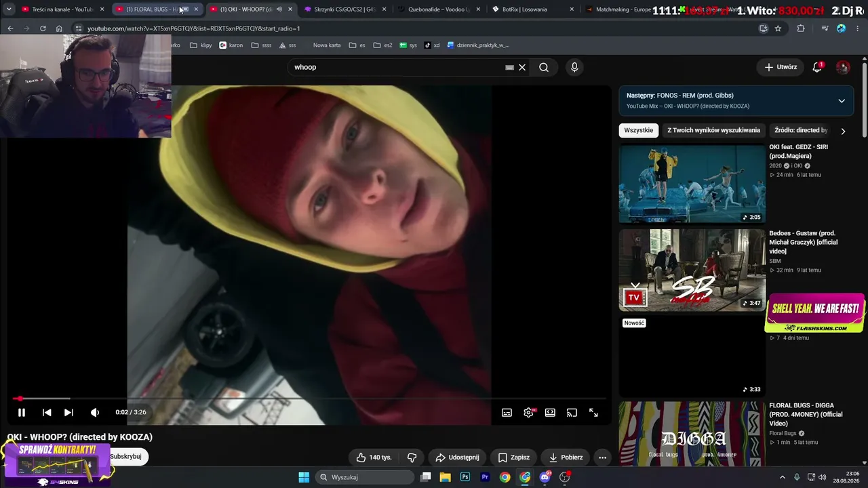Viewport: 868px width, 488px height.
Task: Open the browser media controls
Action: click(x=825, y=28)
